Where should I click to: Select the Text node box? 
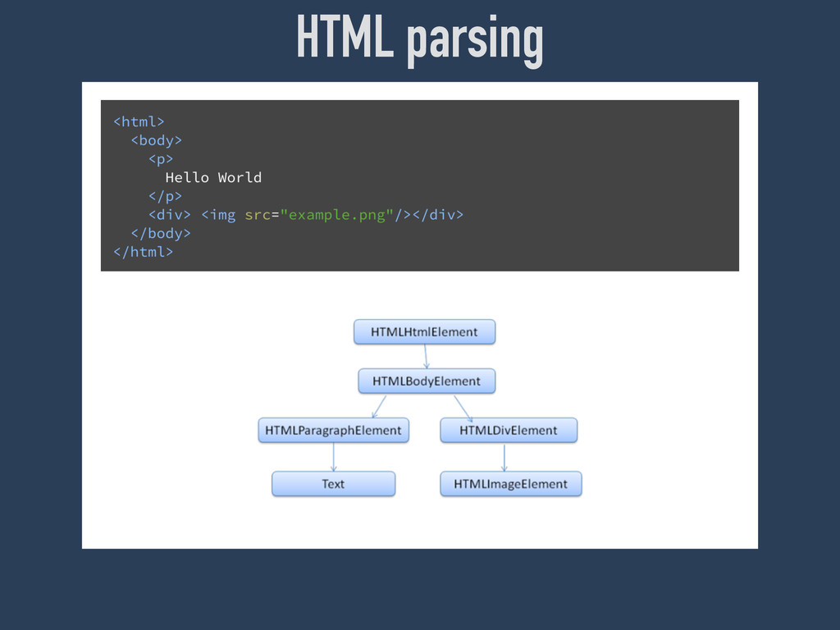point(333,484)
